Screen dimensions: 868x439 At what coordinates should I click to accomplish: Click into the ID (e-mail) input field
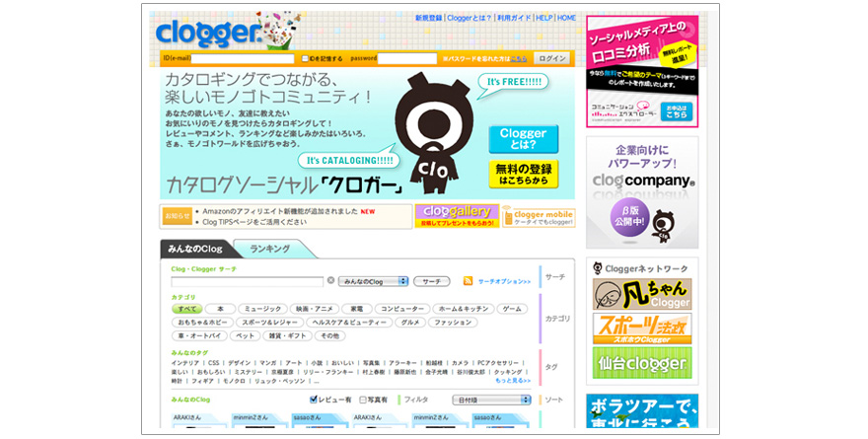tap(244, 59)
